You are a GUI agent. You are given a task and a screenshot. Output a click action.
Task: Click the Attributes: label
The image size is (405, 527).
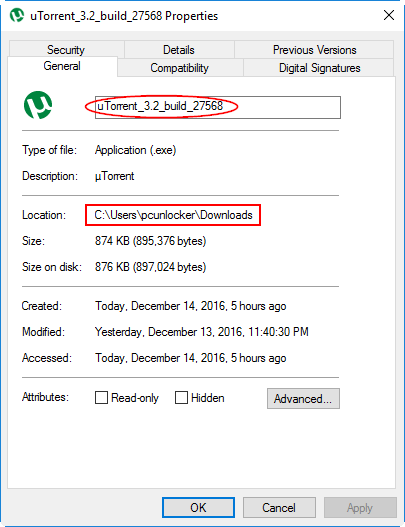45,397
